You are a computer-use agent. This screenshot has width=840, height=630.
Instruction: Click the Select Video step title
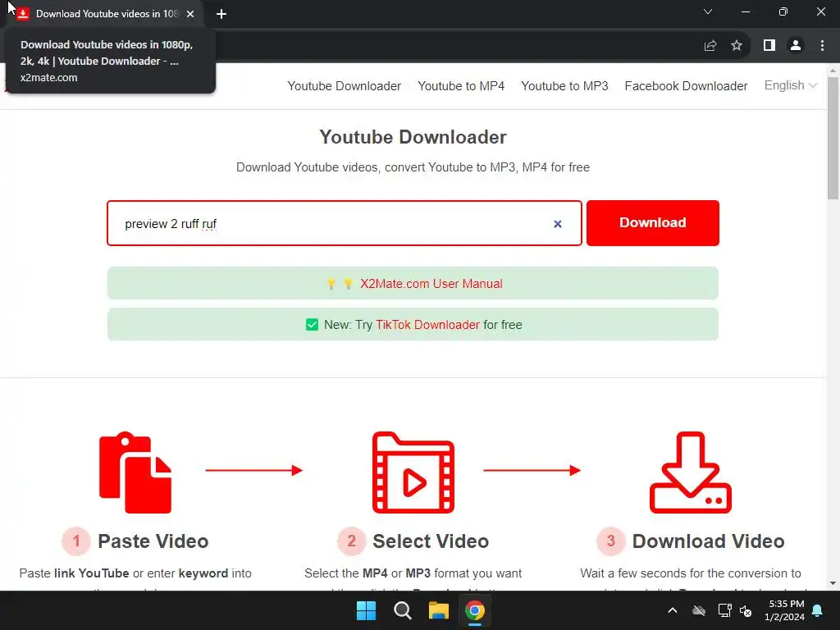[431, 541]
